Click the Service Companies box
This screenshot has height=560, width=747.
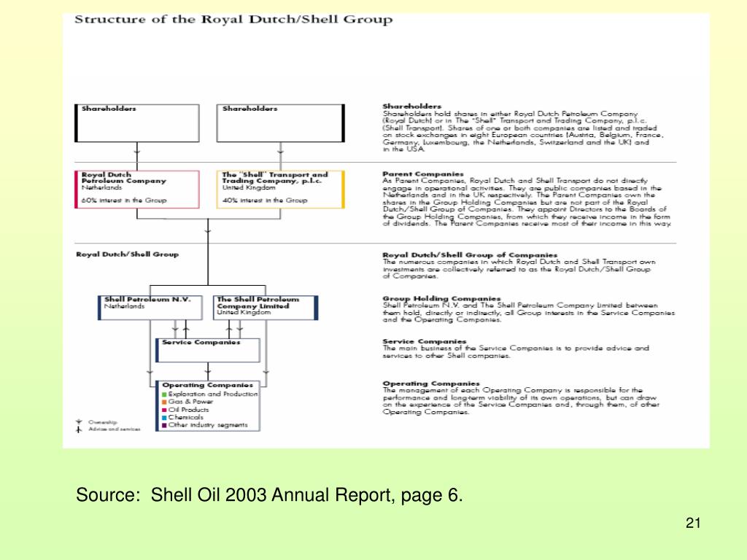pos(208,351)
